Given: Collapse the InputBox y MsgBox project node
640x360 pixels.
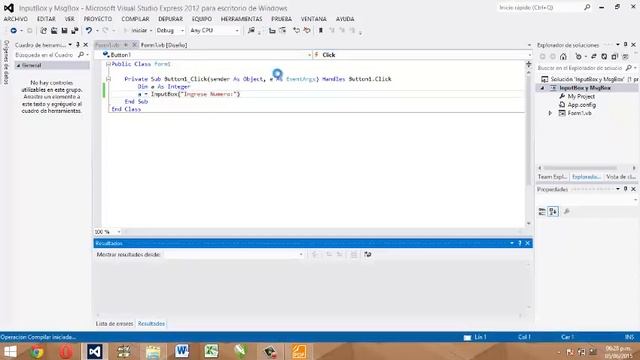Looking at the screenshot, I should tap(543, 88).
